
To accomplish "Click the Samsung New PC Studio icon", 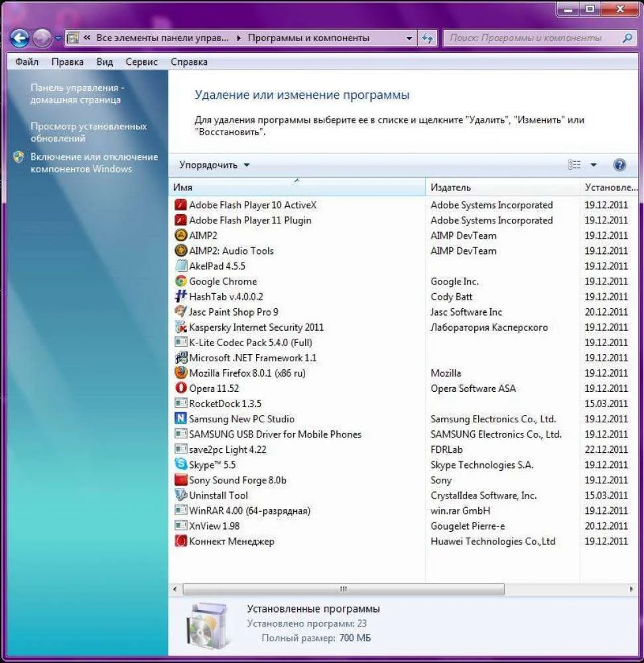I will pos(180,418).
